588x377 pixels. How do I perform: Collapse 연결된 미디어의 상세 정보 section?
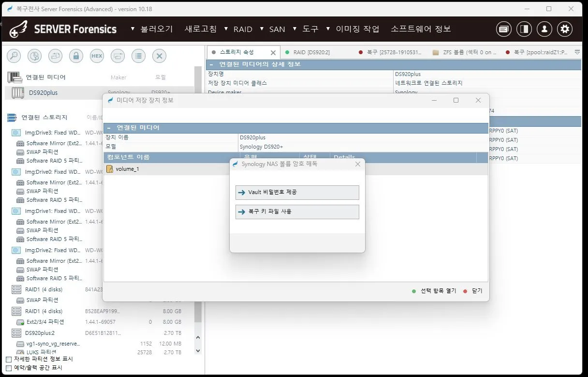tap(211, 64)
